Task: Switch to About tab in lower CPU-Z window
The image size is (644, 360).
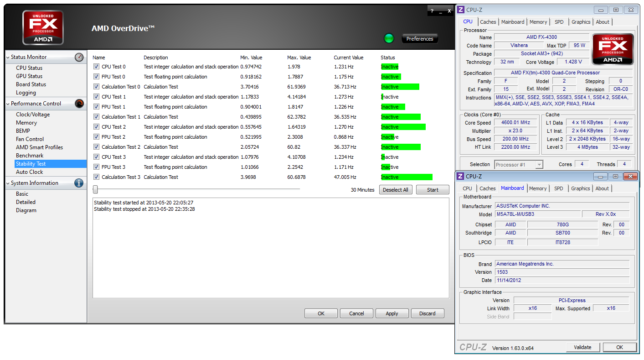Action: pyautogui.click(x=602, y=188)
